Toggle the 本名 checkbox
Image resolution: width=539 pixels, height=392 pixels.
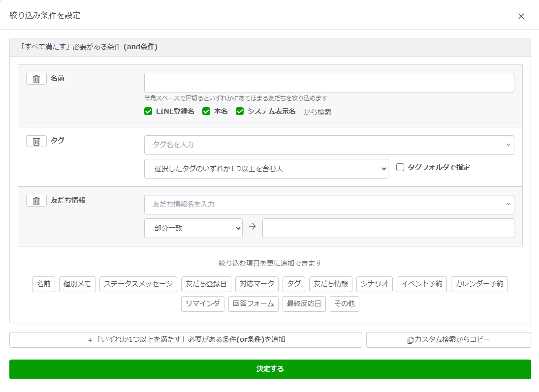pyautogui.click(x=206, y=111)
